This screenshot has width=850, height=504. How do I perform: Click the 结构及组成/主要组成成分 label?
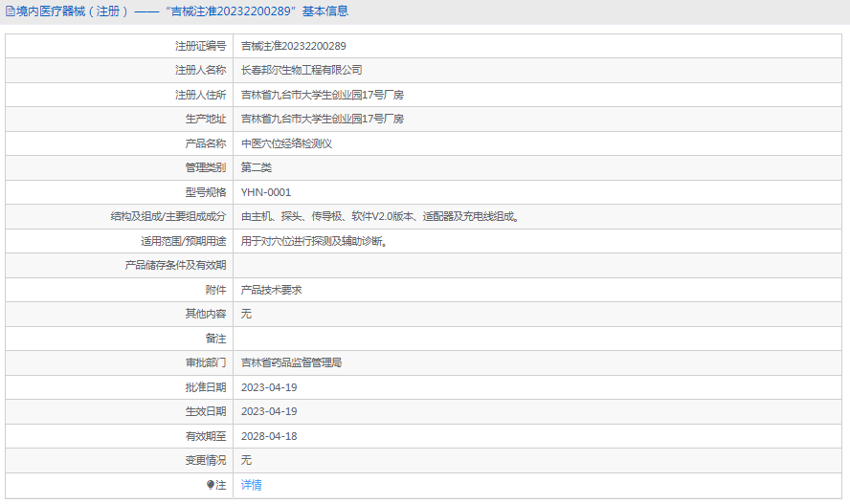pyautogui.click(x=168, y=216)
